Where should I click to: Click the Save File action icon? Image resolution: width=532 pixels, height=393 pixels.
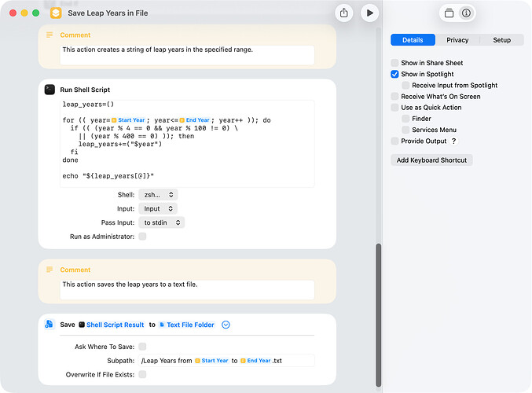coord(50,324)
